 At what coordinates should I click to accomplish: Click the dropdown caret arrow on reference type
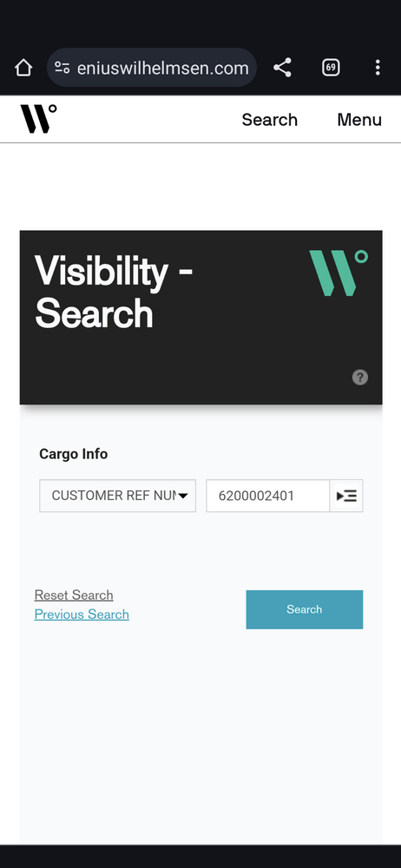[x=183, y=496]
